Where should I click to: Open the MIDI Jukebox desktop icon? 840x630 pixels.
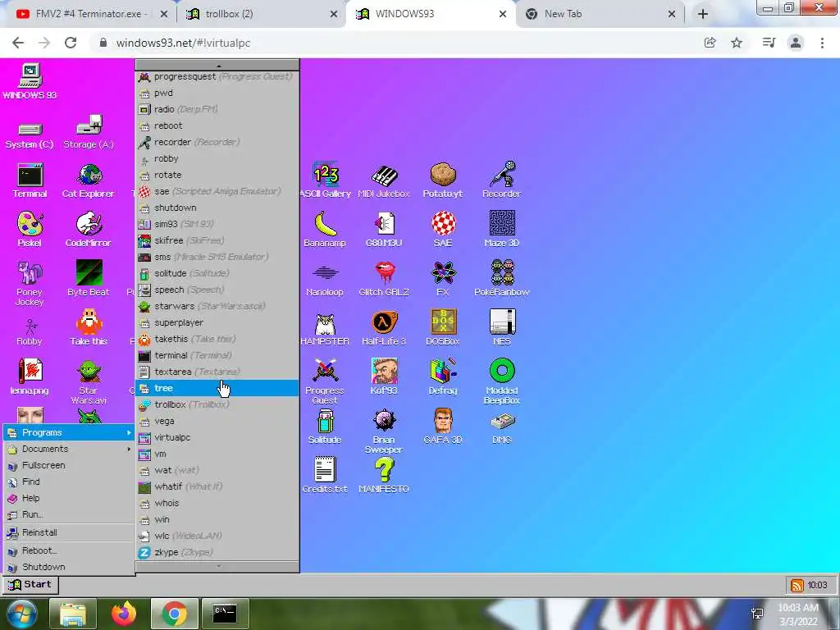[384, 180]
